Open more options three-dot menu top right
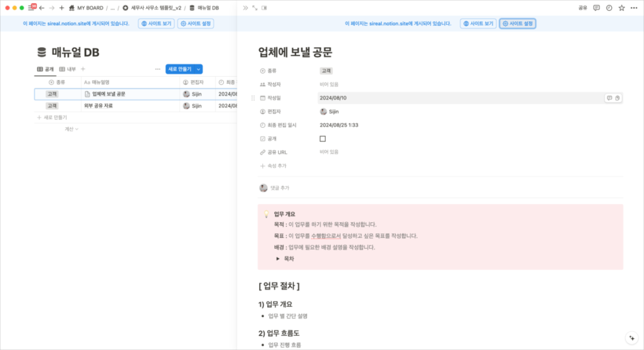Screen dimensions: 644x350 pyautogui.click(x=634, y=8)
